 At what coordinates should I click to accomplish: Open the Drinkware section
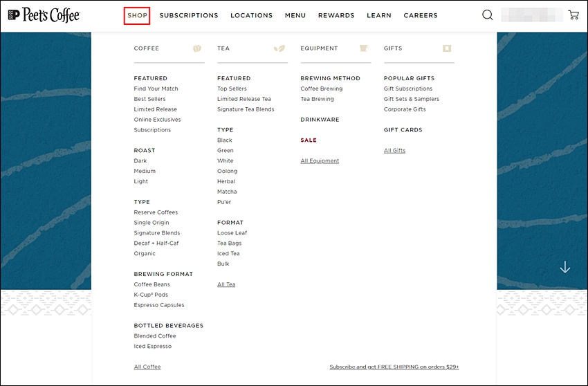click(x=320, y=120)
